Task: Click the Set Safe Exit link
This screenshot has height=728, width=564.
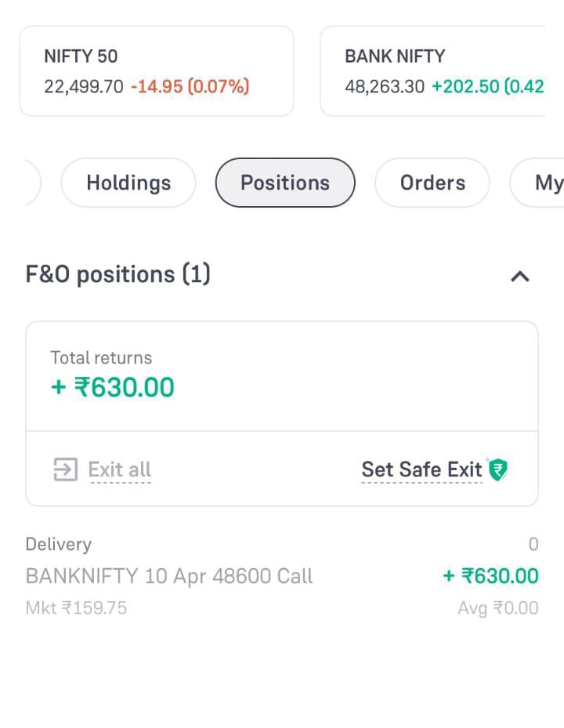Action: 421,469
